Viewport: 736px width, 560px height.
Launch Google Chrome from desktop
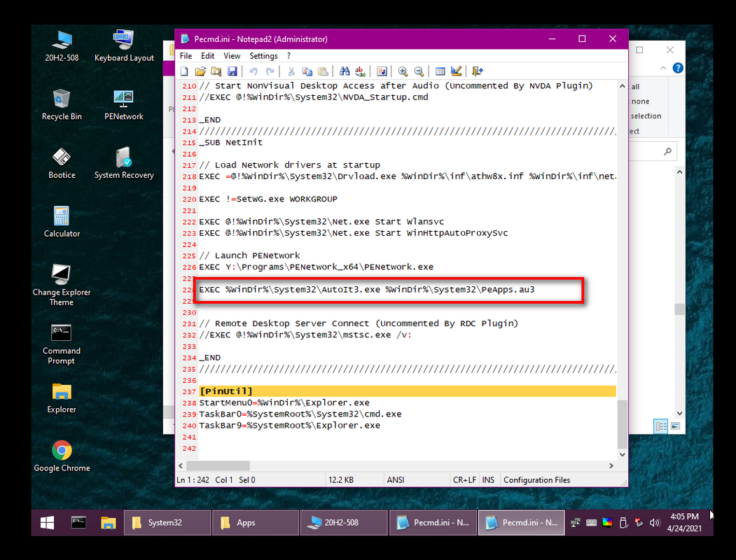tap(62, 456)
